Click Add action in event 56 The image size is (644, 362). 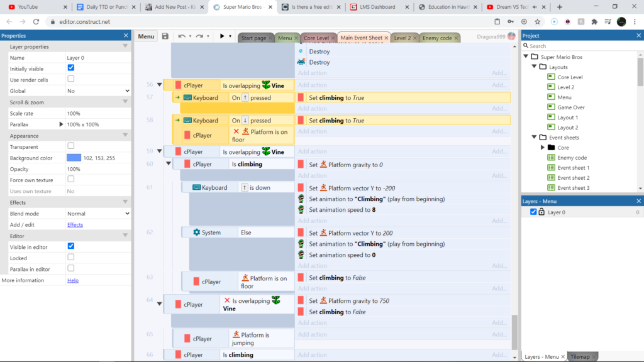[x=313, y=85]
